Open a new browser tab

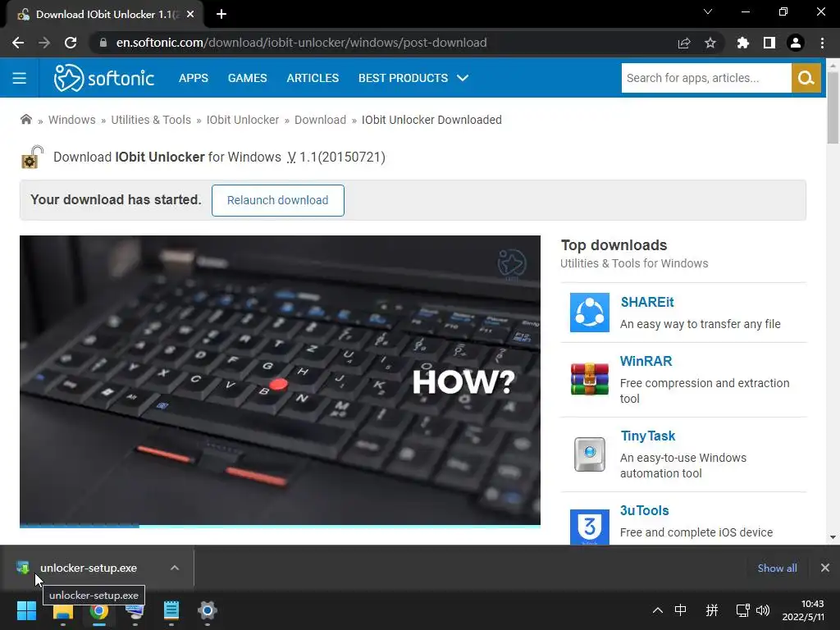(x=221, y=15)
